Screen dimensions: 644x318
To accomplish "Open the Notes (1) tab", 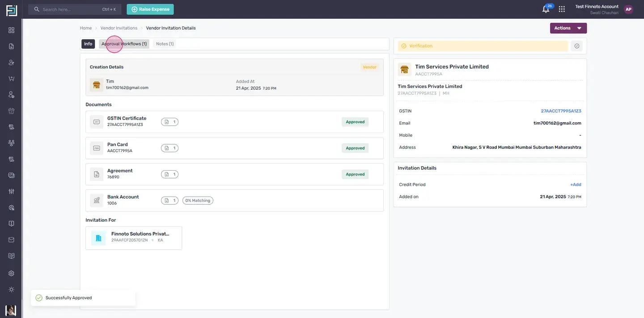I will (165, 44).
